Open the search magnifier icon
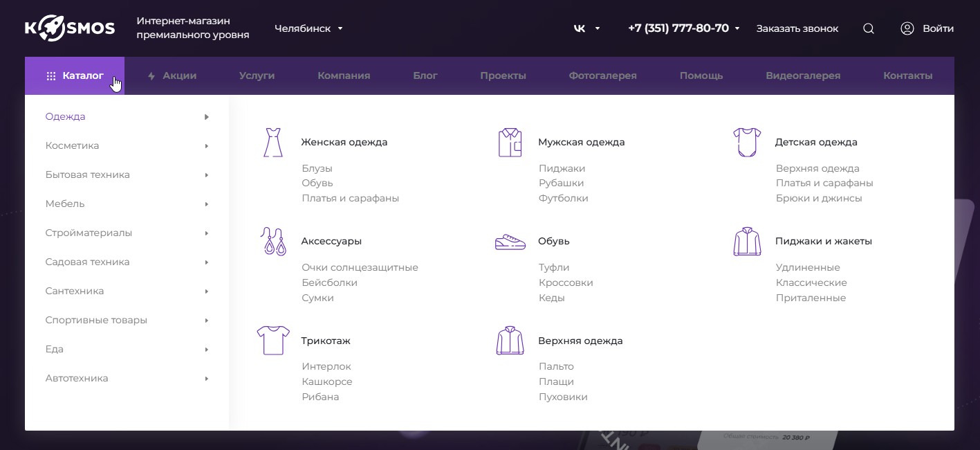Screen dimensions: 980x450 (x=869, y=28)
